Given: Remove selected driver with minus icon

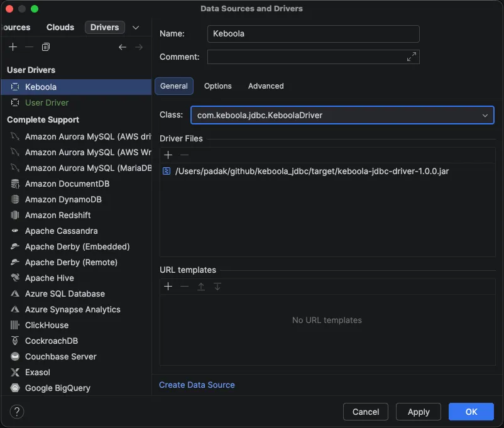Looking at the screenshot, I should coord(30,47).
